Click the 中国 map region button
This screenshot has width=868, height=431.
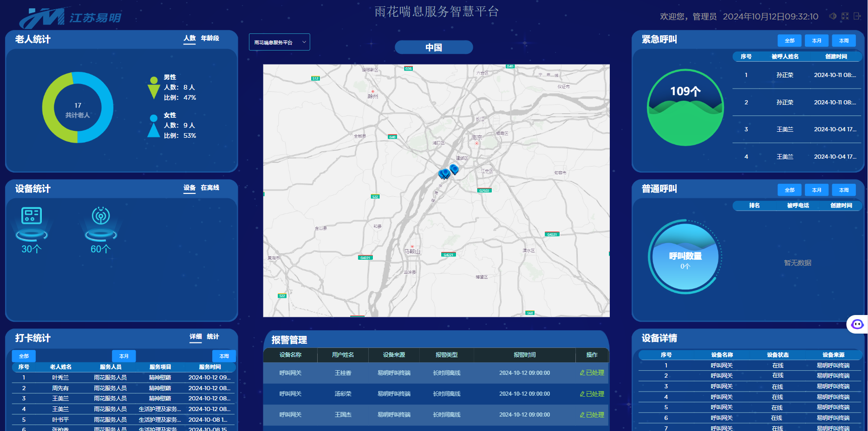(434, 47)
